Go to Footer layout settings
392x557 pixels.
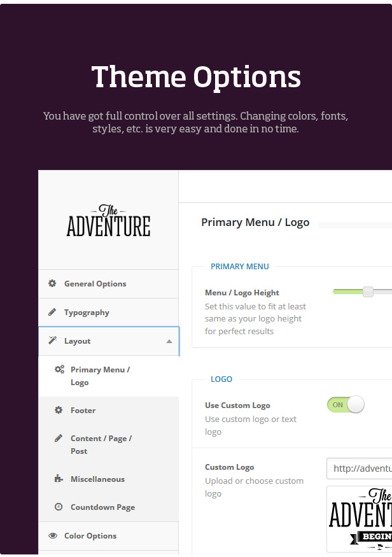coord(83,411)
